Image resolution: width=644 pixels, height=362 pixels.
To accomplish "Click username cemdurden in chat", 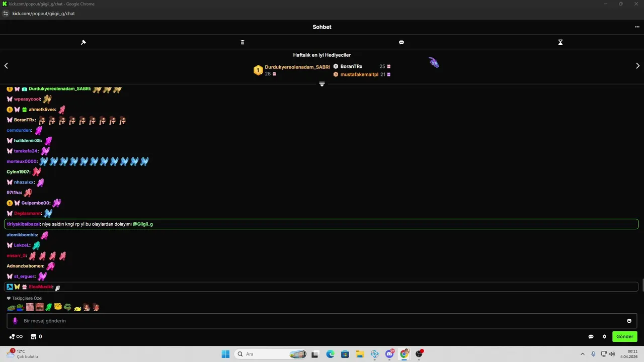I will coord(19,130).
